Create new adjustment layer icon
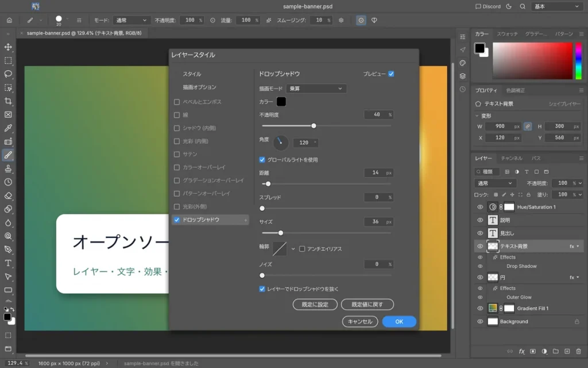 coord(544,351)
